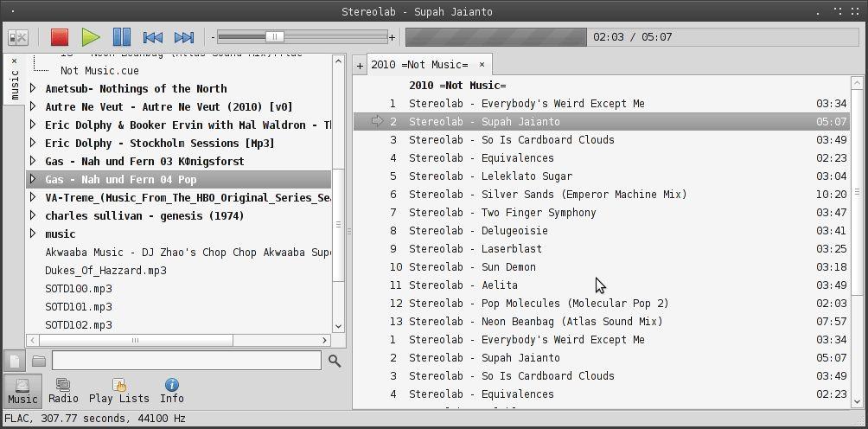Click the file view icon beside search
Screen dimensions: 868x429
(x=15, y=362)
